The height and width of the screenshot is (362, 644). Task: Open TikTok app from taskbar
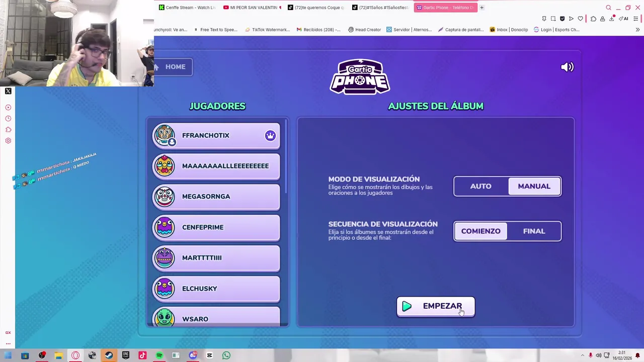(142, 356)
